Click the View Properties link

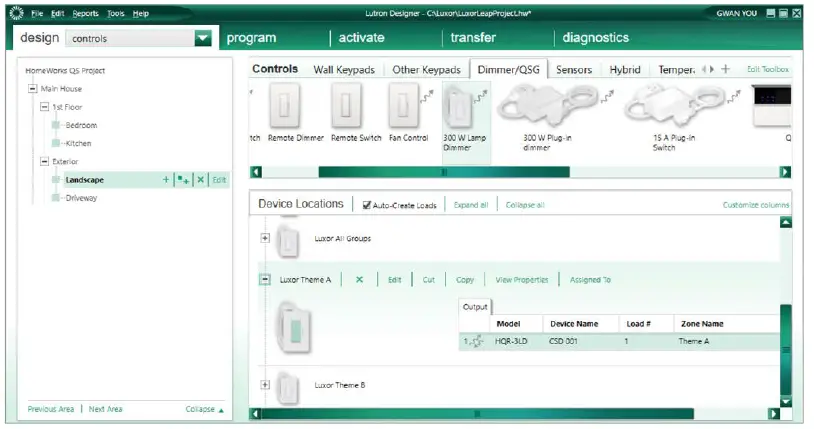coord(522,280)
